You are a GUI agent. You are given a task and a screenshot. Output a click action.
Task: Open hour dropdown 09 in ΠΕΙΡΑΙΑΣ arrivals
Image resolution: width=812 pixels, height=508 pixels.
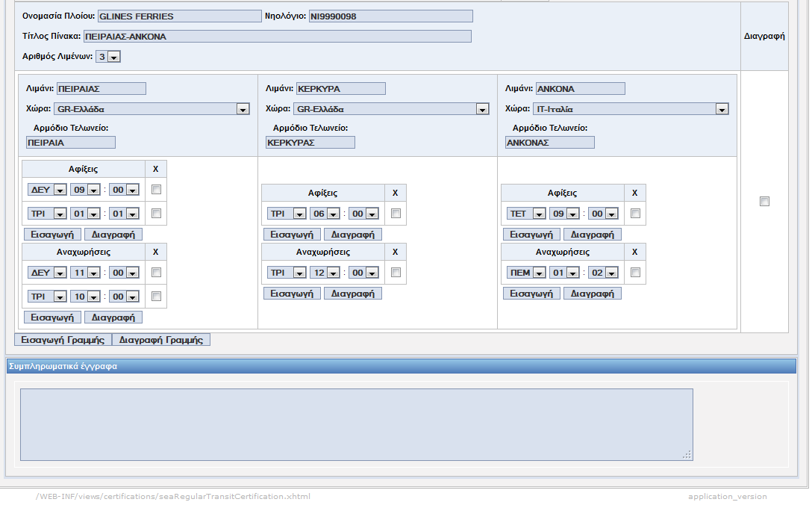(x=85, y=190)
